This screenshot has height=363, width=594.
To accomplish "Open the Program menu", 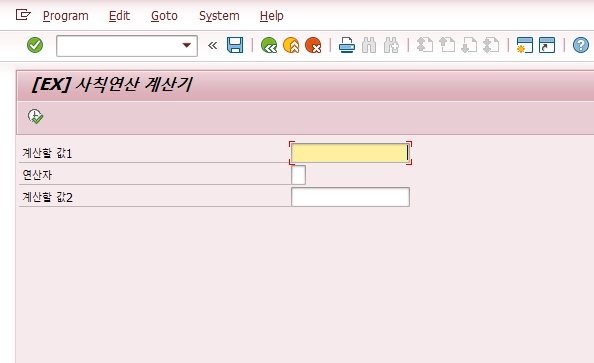I will click(66, 16).
